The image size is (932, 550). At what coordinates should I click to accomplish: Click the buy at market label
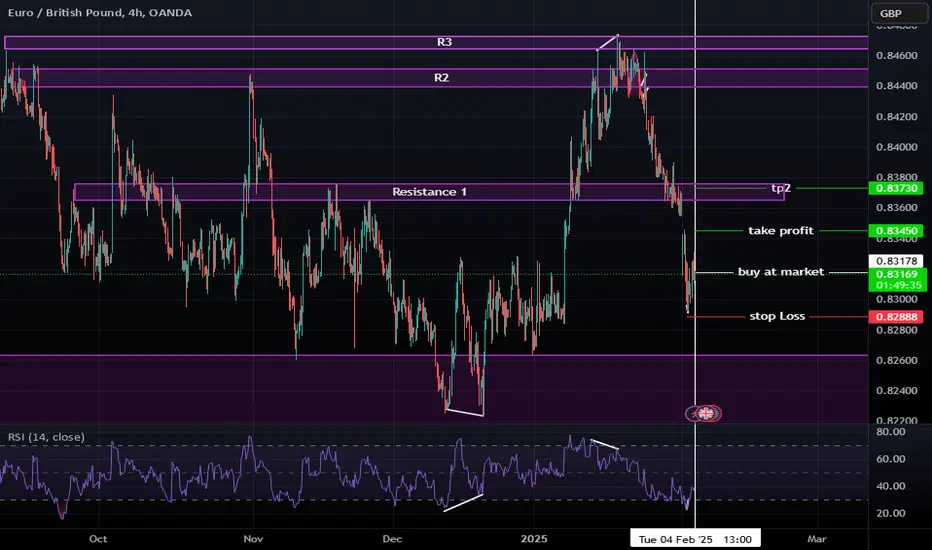(781, 272)
